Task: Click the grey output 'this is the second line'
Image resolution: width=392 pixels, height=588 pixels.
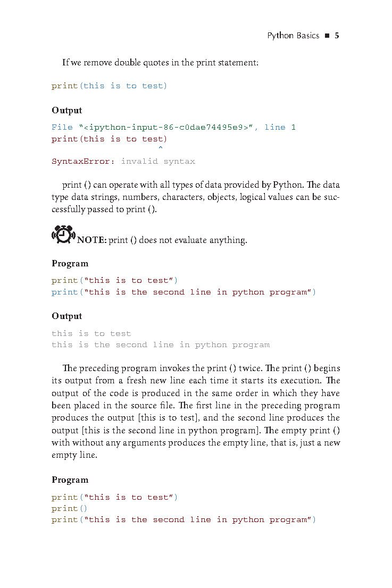Action: click(161, 345)
